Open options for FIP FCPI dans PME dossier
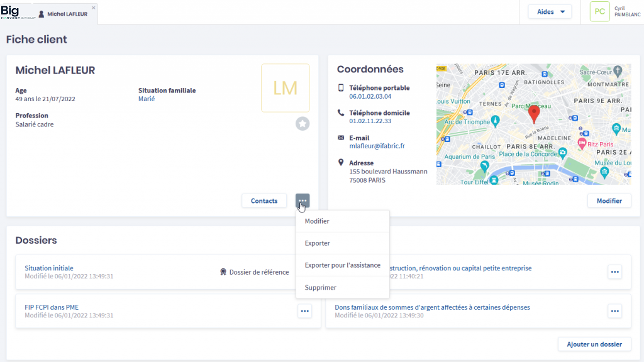644x362 pixels. pyautogui.click(x=304, y=311)
